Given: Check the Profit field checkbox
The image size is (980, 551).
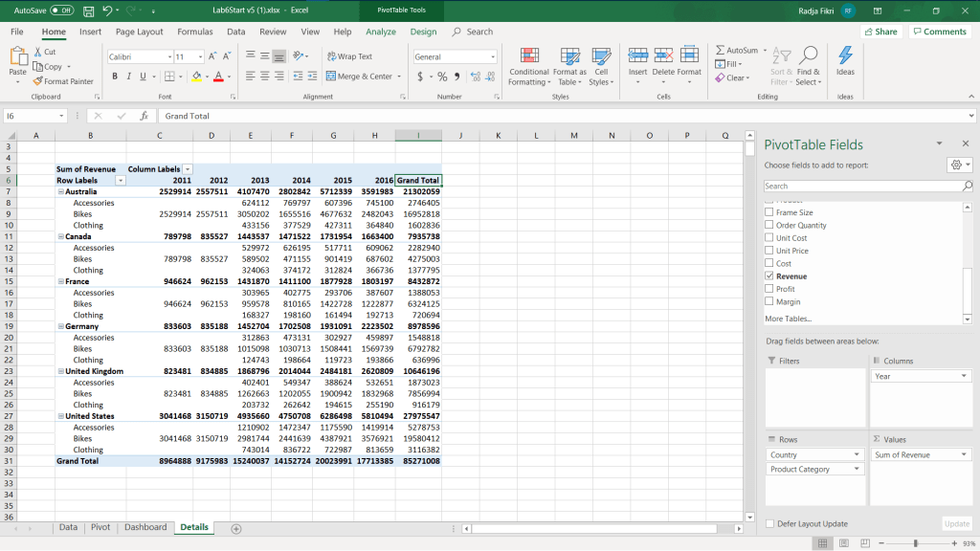Looking at the screenshot, I should pyautogui.click(x=770, y=289).
